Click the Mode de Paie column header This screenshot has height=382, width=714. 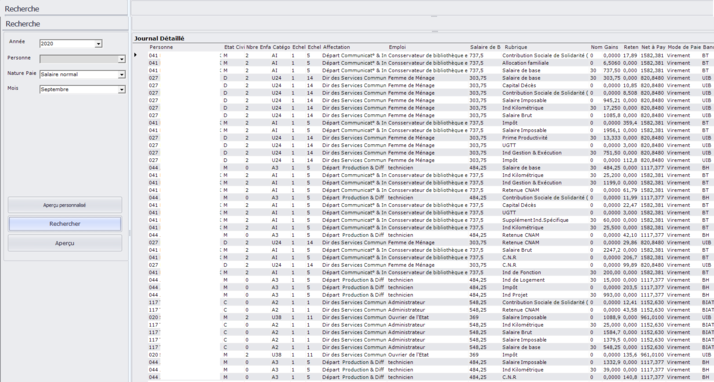click(683, 47)
